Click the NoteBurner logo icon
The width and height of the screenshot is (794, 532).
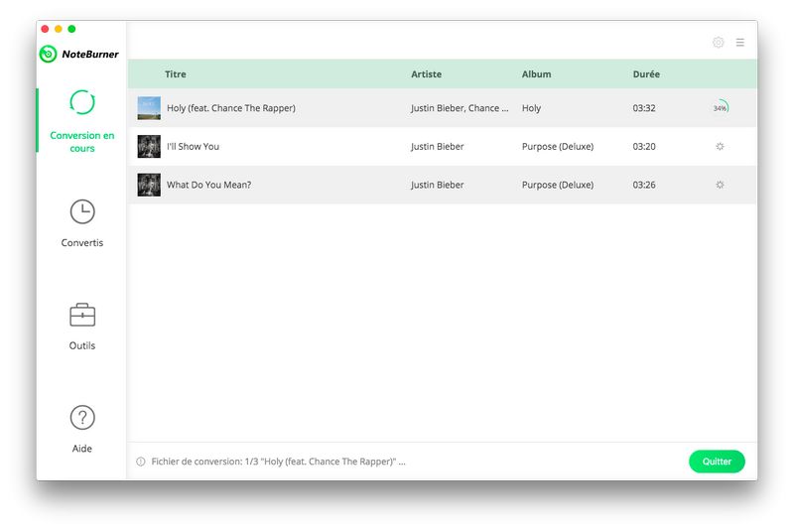click(x=48, y=54)
